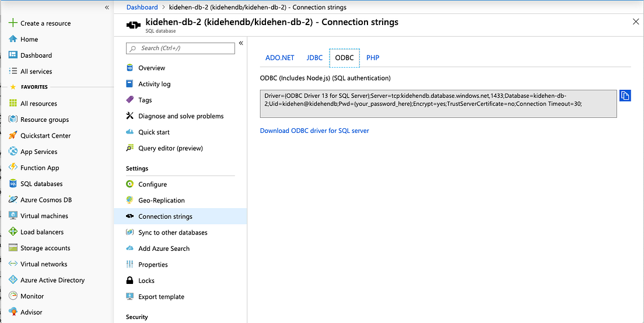Go to Dashboard breadcrumb link
644x323 pixels.
pos(142,8)
